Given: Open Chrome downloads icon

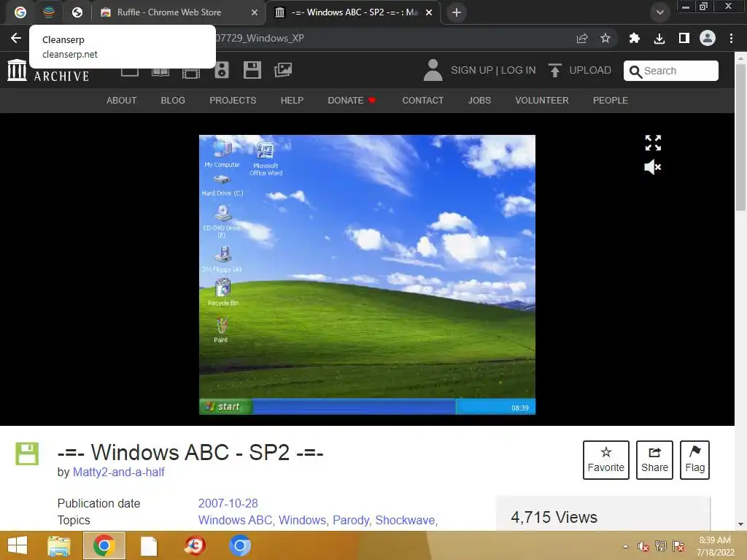Looking at the screenshot, I should pos(659,38).
